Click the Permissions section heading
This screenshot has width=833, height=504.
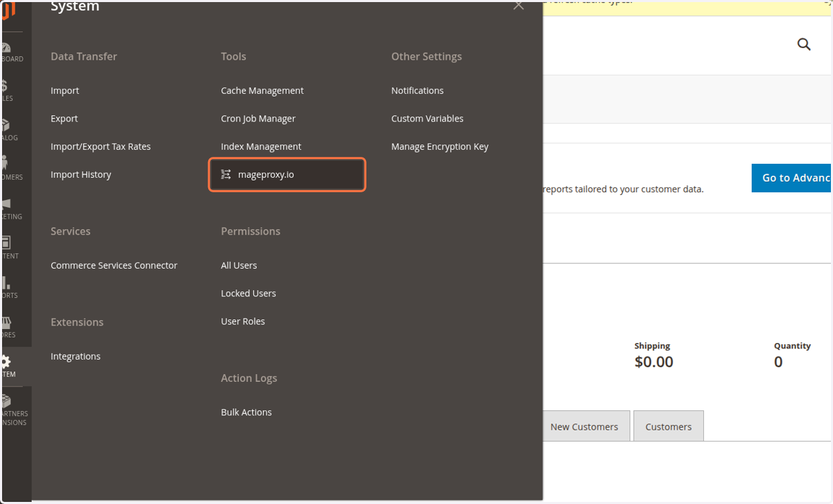pyautogui.click(x=251, y=231)
